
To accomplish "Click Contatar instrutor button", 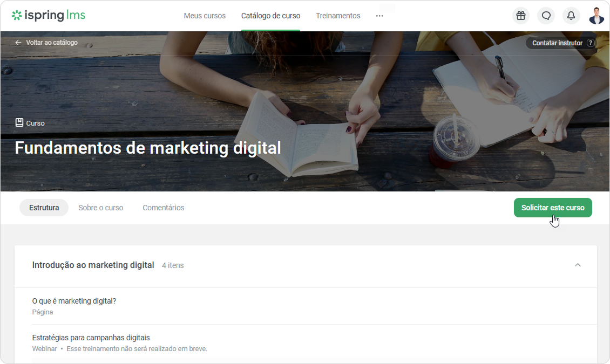I will tap(557, 43).
